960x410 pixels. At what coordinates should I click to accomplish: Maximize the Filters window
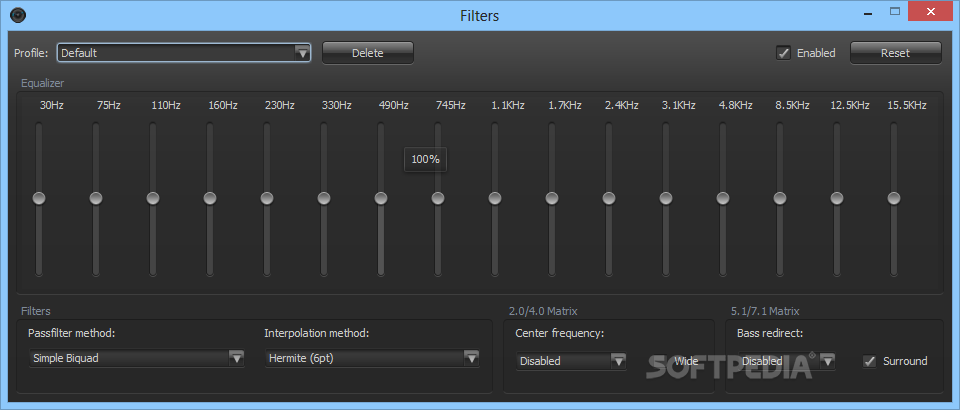895,11
